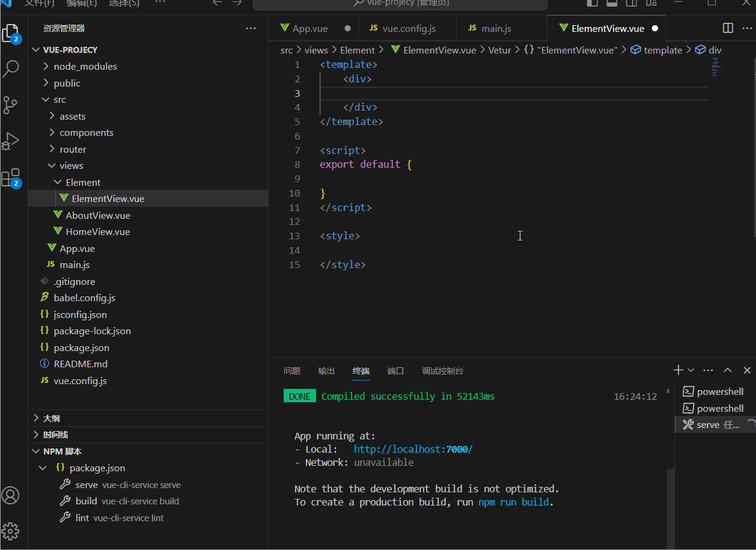Open the 选择(S) menu
The height and width of the screenshot is (550, 756).
124,3
